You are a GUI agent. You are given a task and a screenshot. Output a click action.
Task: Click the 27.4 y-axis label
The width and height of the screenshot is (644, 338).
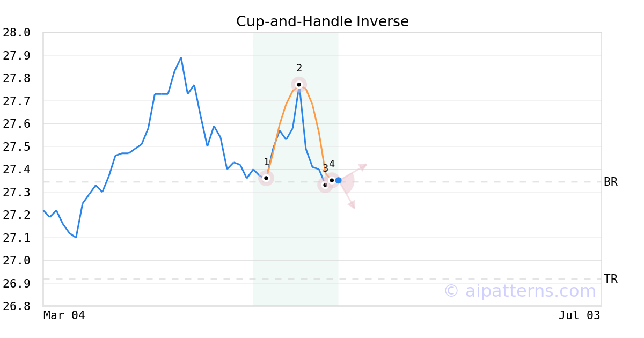17,170
